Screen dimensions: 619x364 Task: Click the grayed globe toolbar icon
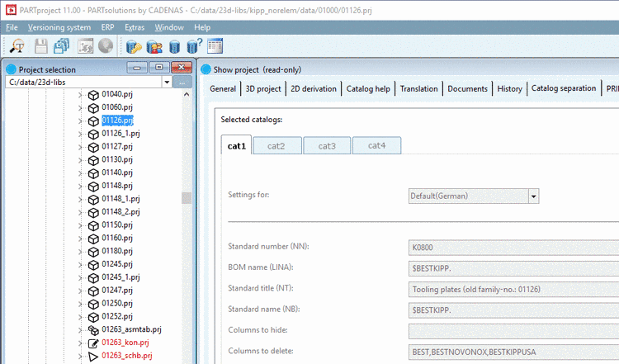[x=106, y=46]
